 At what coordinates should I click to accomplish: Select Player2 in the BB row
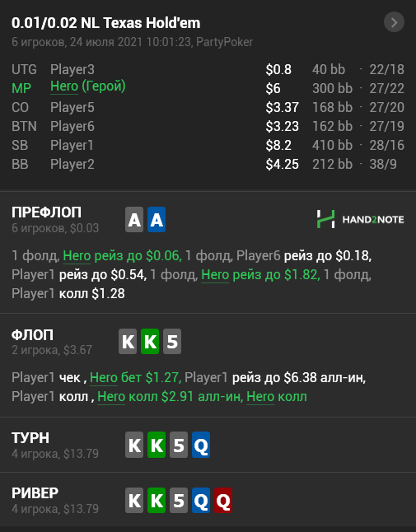click(72, 164)
